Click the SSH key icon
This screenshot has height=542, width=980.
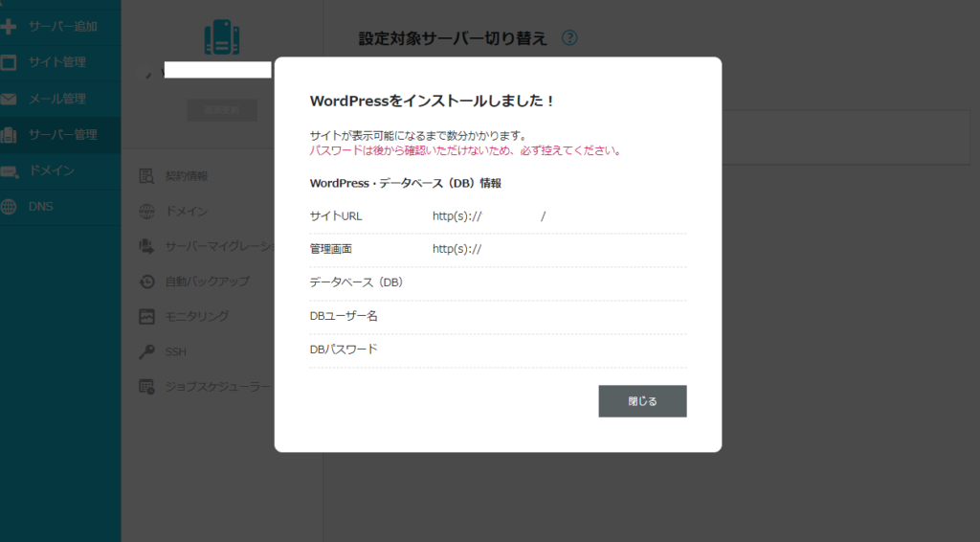tap(146, 351)
